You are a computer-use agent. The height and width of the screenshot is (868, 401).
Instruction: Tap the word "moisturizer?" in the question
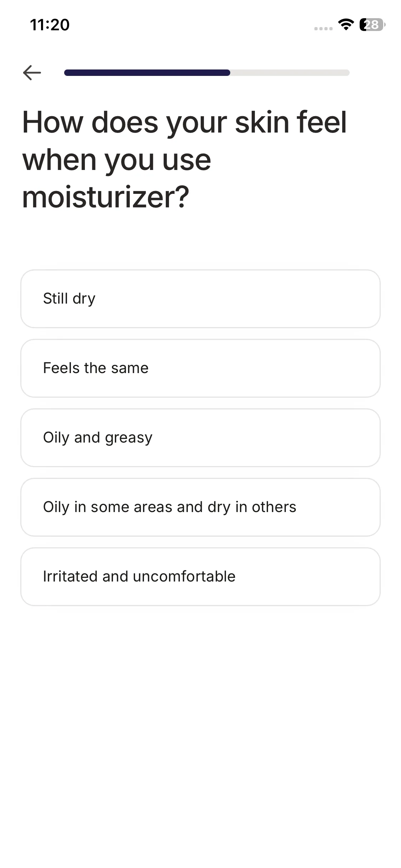106,197
